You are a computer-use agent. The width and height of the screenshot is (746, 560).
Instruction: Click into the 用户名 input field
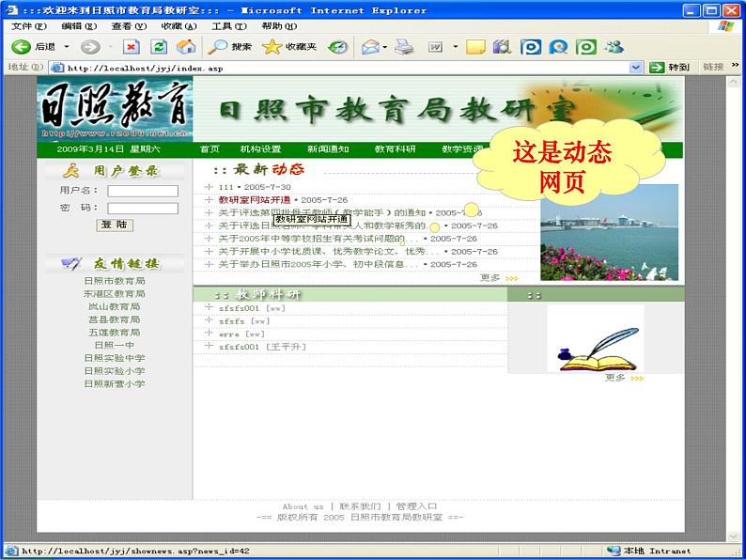coord(142,191)
